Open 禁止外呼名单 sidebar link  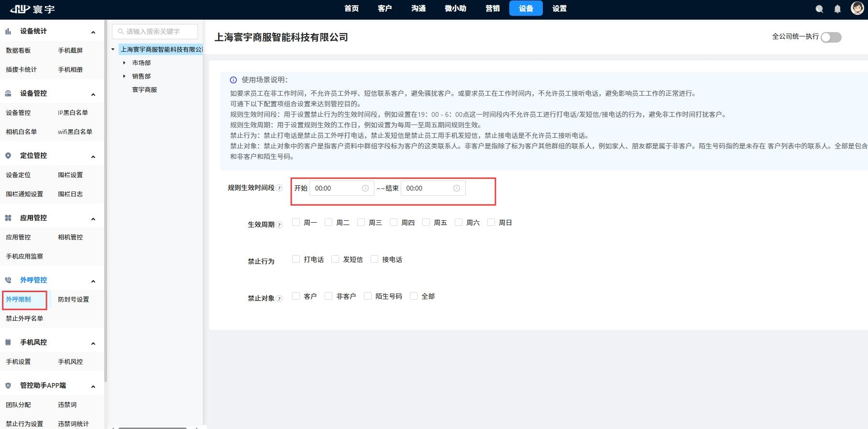(x=24, y=318)
